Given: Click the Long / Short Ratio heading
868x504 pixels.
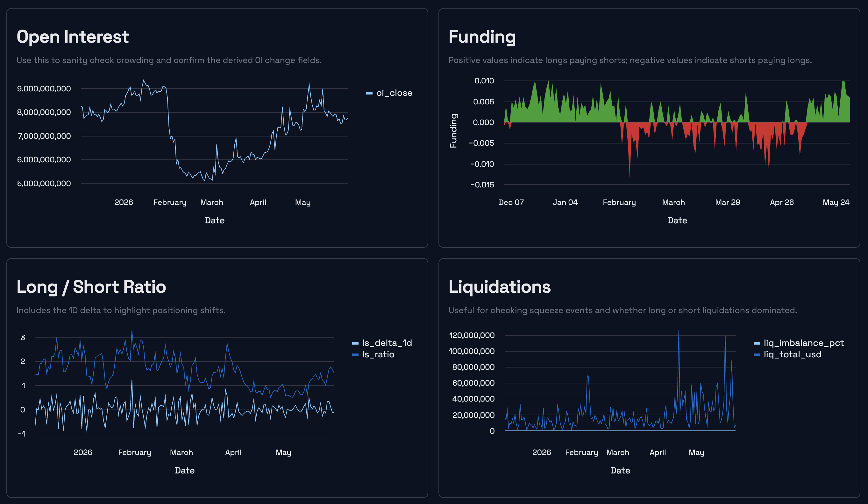Looking at the screenshot, I should click(x=91, y=287).
